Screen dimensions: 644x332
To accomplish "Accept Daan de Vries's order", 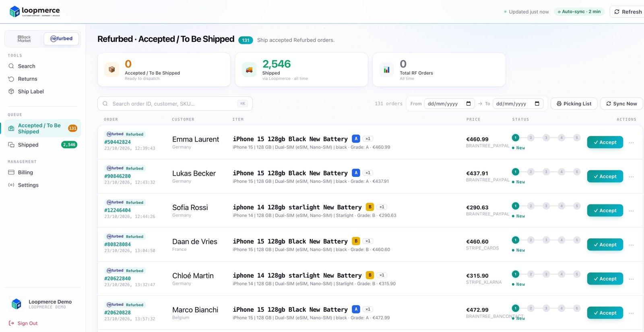I will (605, 245).
